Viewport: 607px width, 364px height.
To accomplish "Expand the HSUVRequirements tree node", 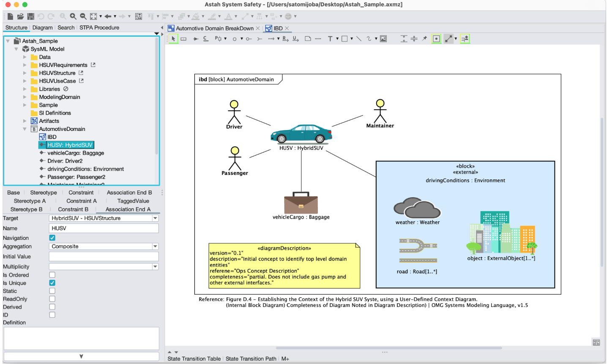I will point(25,65).
